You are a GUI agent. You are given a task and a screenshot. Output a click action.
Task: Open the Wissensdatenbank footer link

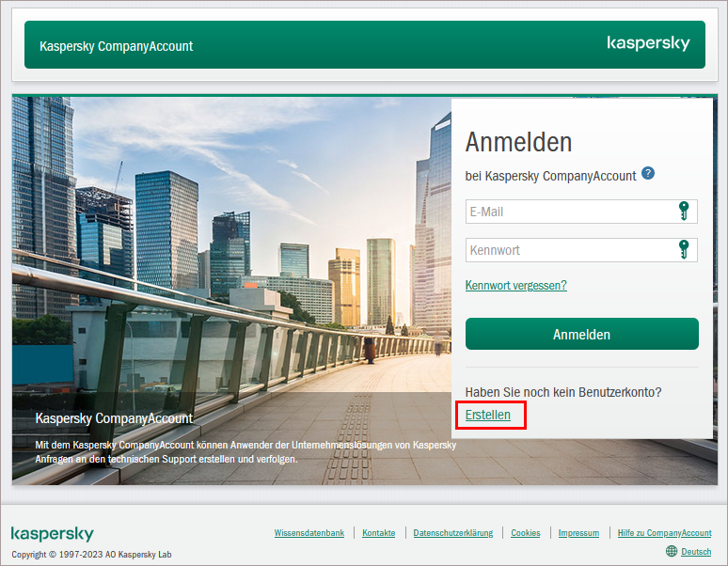coord(309,532)
